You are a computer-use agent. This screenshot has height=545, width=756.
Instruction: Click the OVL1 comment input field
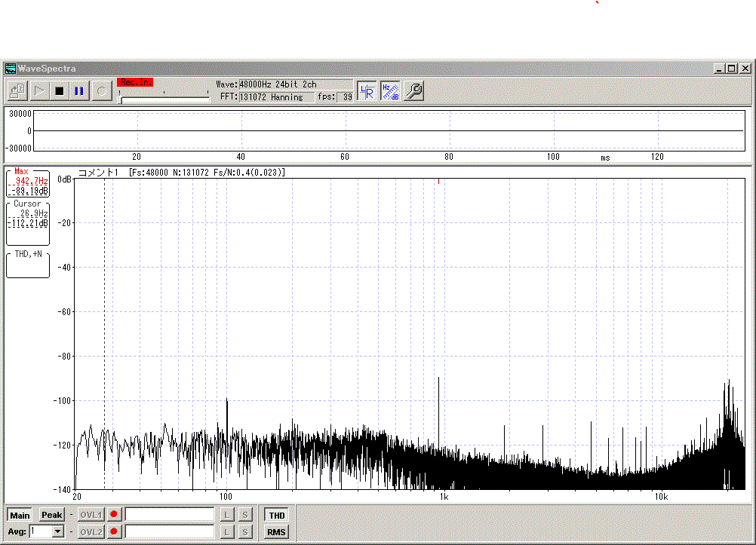click(170, 515)
